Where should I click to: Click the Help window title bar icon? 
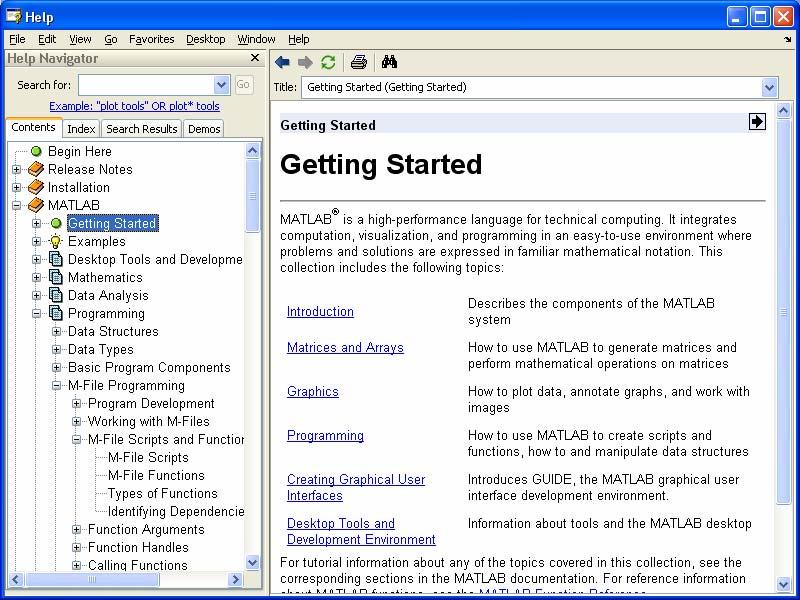(13, 16)
